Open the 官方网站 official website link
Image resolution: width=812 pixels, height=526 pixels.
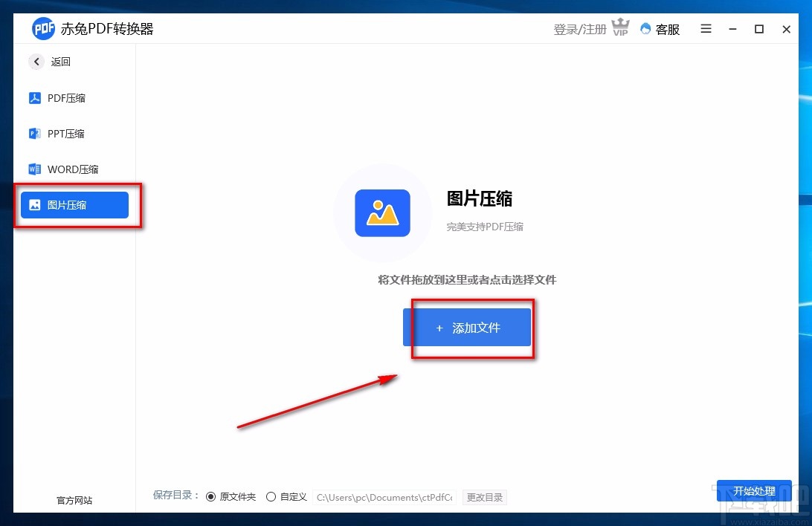pyautogui.click(x=74, y=500)
